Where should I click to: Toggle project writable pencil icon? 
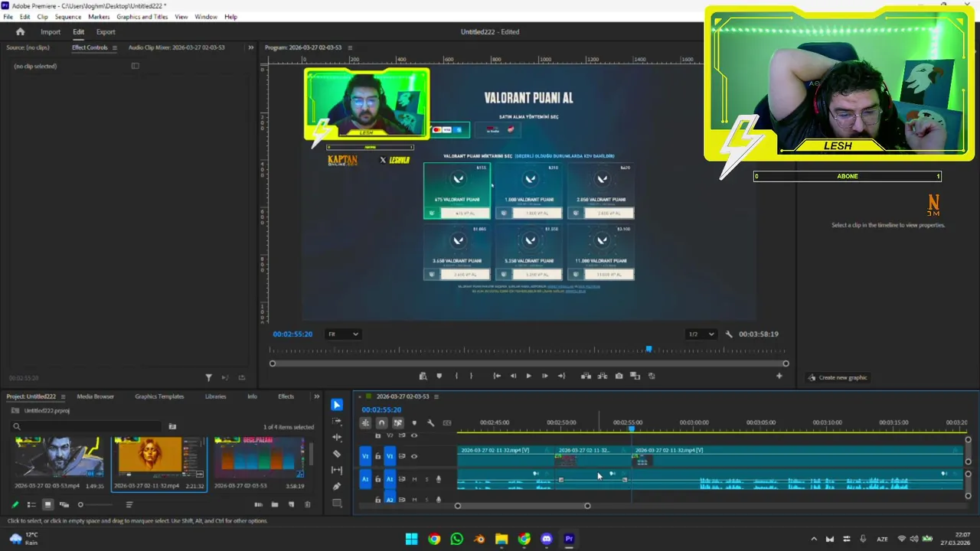coord(15,504)
